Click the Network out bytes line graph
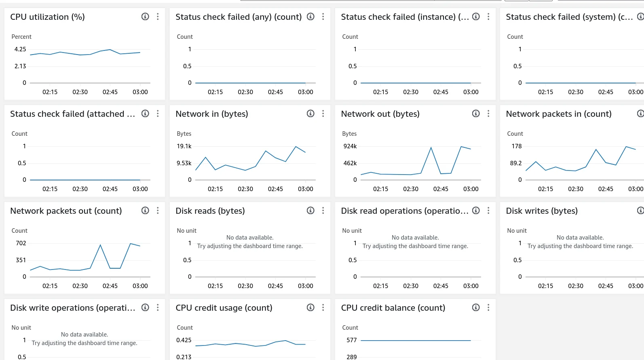644x360 pixels. click(416, 161)
